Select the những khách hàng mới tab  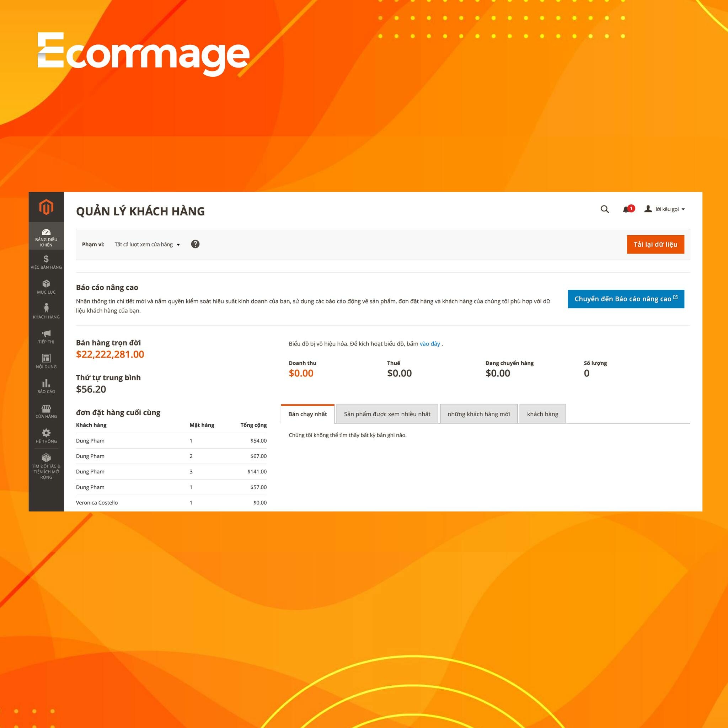[478, 414]
